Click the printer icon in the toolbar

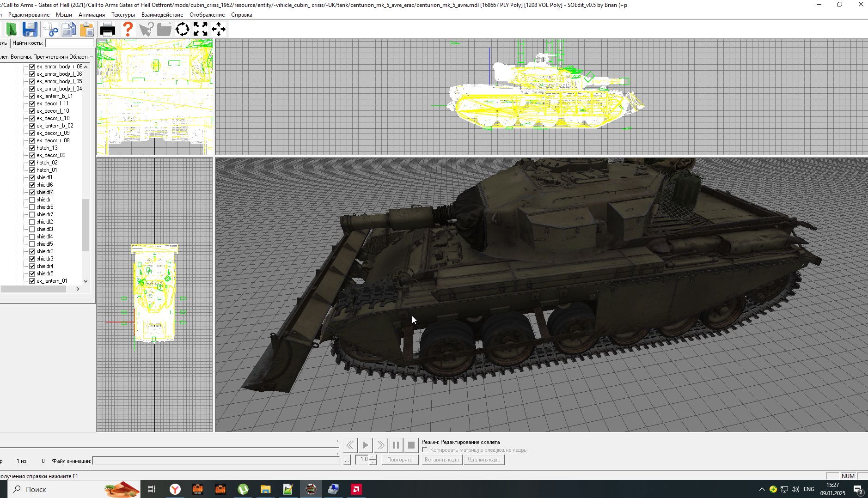(108, 30)
